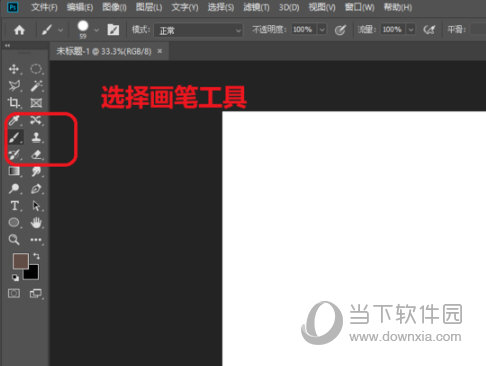Collapse the toolbox with double arrows
This screenshot has width=486, height=366.
pyautogui.click(x=7, y=45)
